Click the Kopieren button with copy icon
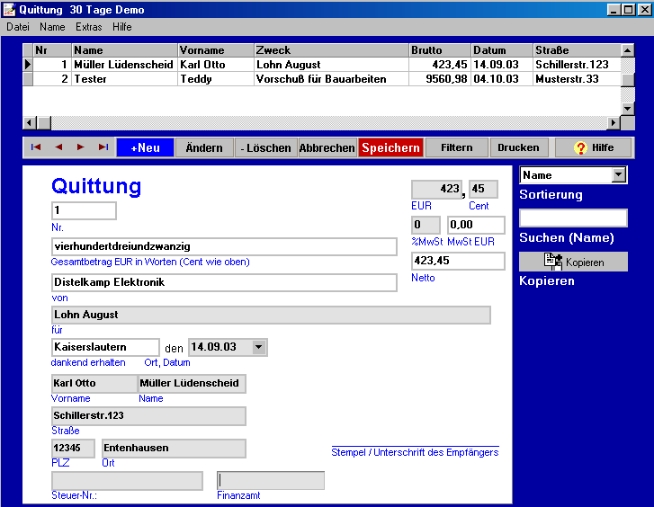 (x=573, y=261)
